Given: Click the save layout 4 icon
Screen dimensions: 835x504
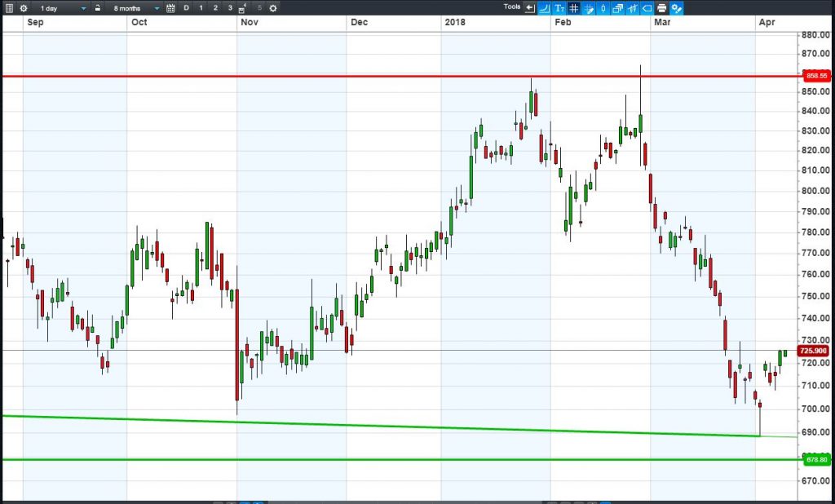Looking at the screenshot, I should [242, 8].
